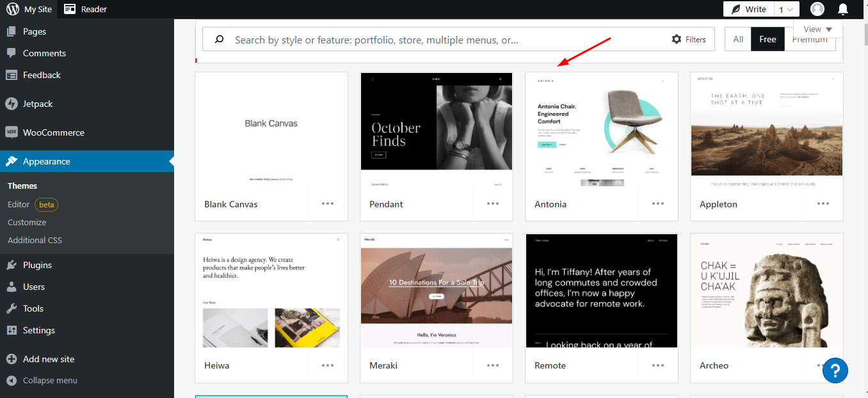The width and height of the screenshot is (868, 398).
Task: Click the WooCommerce sidebar icon
Action: coord(12,132)
